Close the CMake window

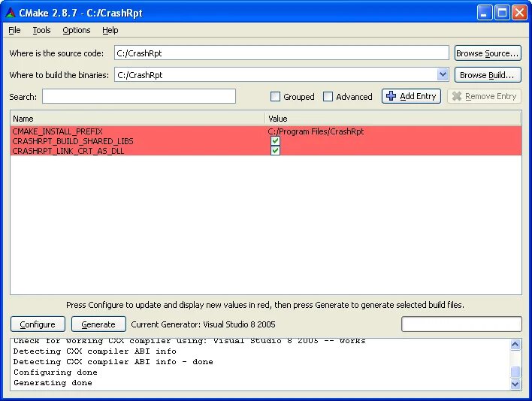(519, 13)
